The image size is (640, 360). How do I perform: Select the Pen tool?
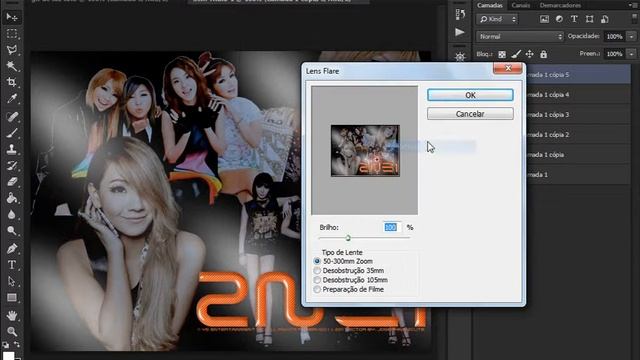[12, 248]
